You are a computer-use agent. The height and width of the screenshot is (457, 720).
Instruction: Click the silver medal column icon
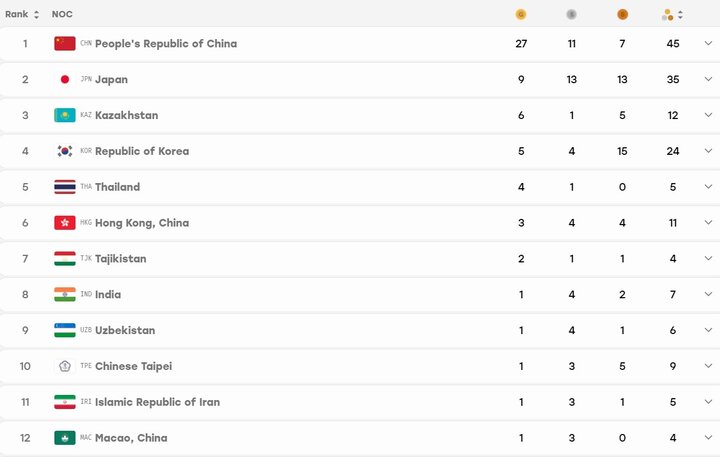pos(571,15)
